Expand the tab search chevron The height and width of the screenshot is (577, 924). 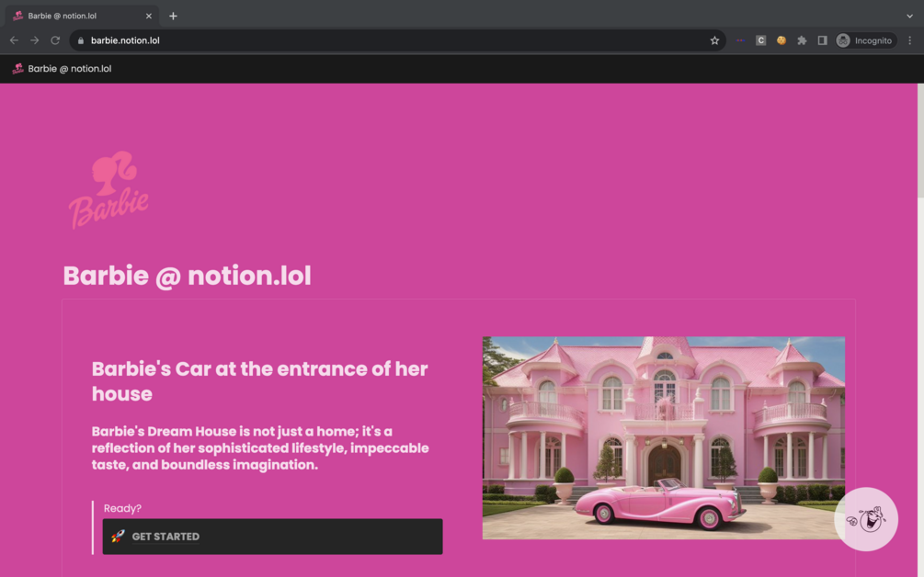[909, 16]
